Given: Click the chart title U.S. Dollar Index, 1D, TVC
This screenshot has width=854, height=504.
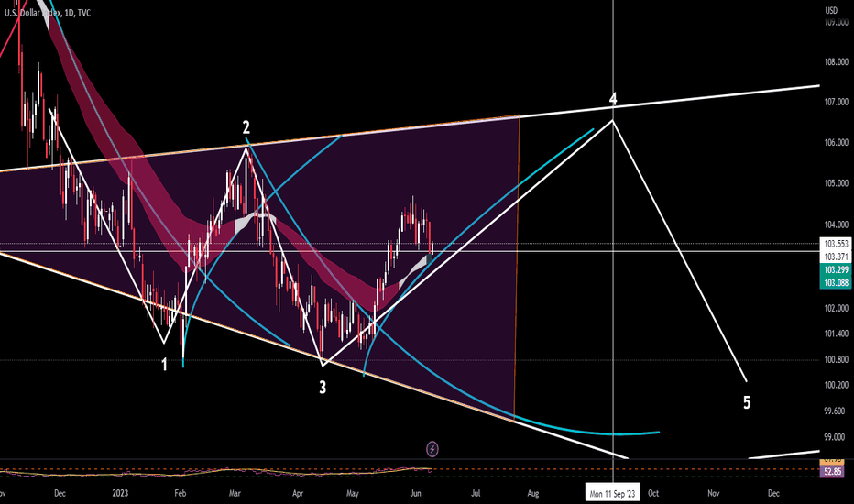Looking at the screenshot, I should tap(48, 13).
